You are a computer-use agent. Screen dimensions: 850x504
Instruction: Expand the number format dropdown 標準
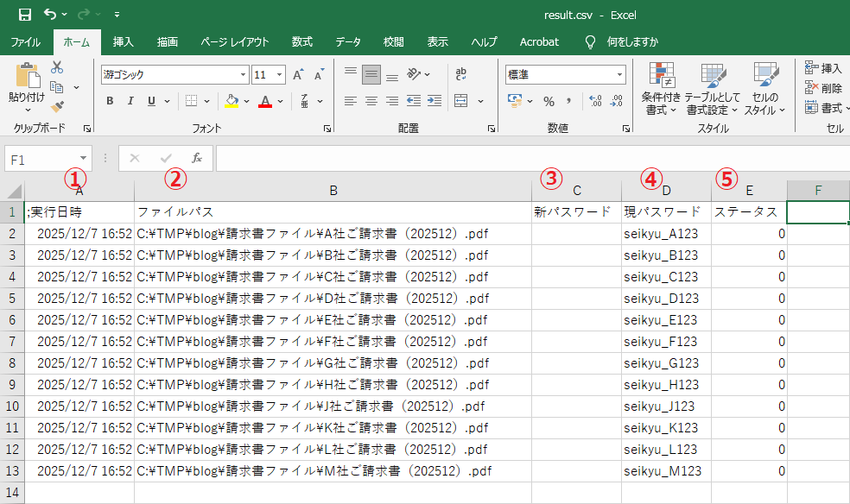[x=619, y=75]
